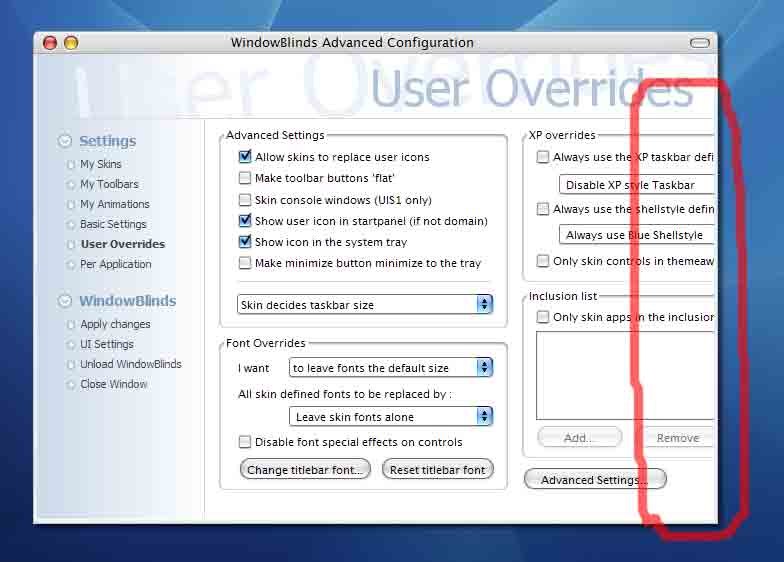The image size is (784, 562).
Task: Open the Skin decides taskbar size dropdown
Action: pos(365,304)
